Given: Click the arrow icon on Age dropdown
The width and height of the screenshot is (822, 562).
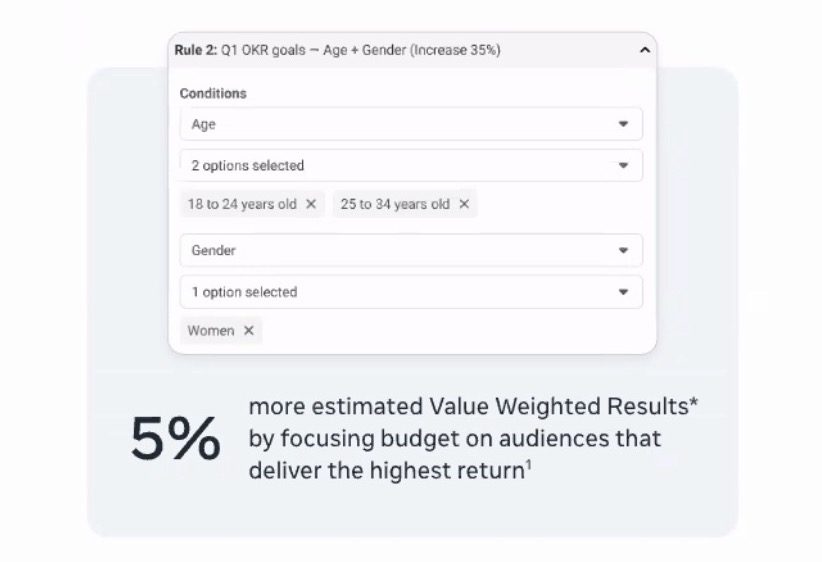Looking at the screenshot, I should pos(623,124).
